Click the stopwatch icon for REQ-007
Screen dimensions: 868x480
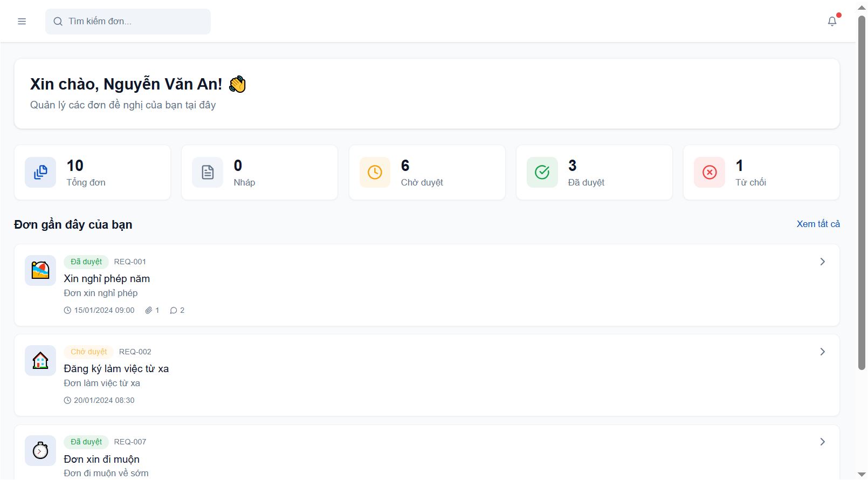(x=40, y=450)
